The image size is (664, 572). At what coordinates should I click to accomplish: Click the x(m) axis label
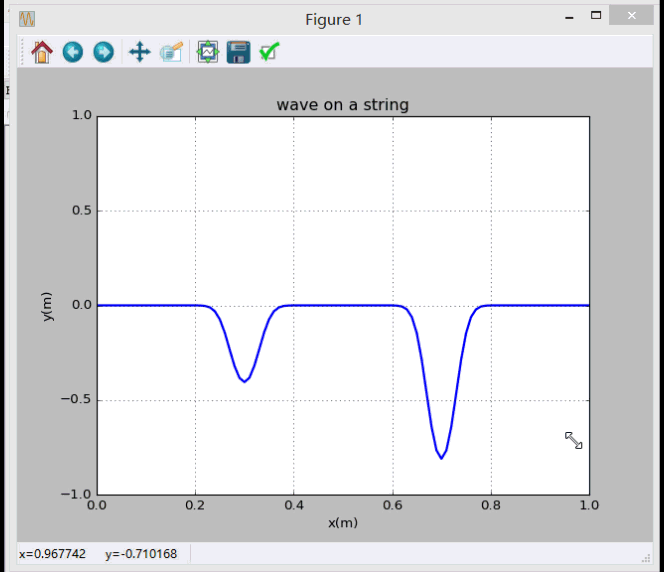(x=343, y=523)
